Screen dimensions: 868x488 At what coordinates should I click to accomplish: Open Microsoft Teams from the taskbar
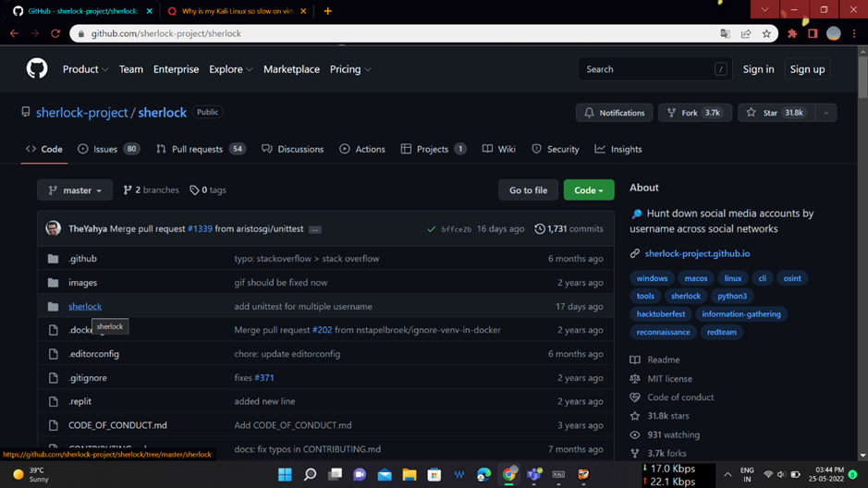(x=533, y=475)
